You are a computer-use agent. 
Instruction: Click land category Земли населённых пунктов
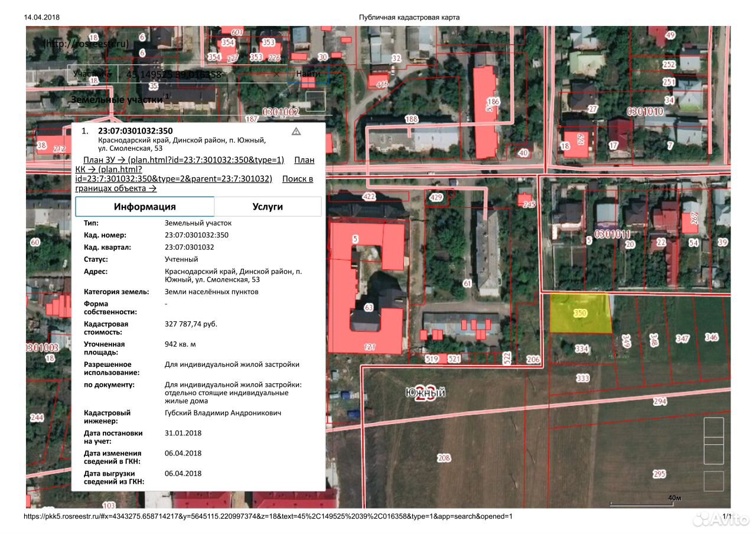pos(211,292)
